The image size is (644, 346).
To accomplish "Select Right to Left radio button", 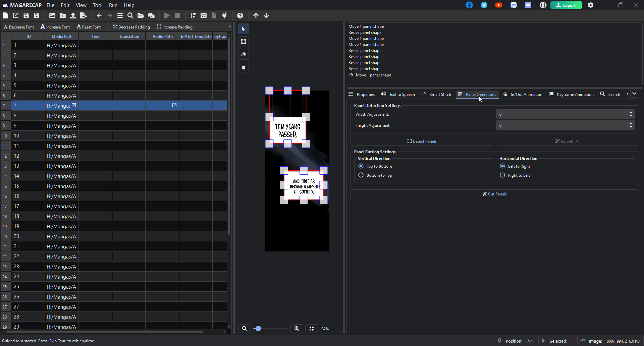I will (502, 175).
